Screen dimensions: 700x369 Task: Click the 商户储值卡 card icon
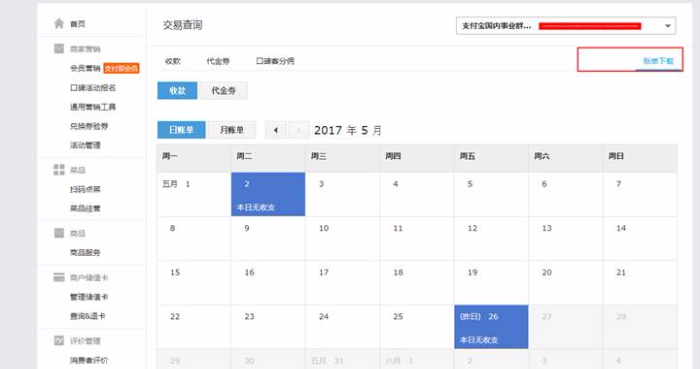click(x=59, y=277)
